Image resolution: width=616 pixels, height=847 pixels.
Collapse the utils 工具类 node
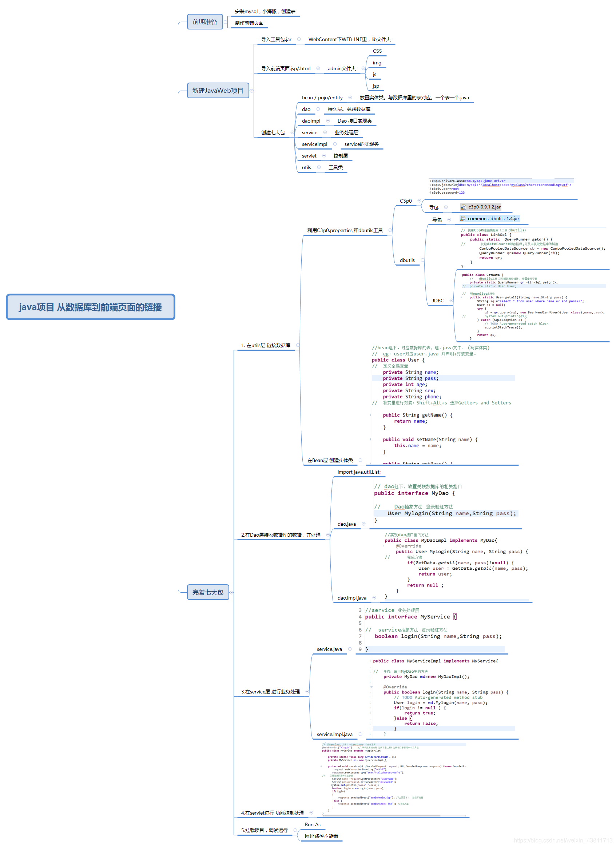coord(319,167)
